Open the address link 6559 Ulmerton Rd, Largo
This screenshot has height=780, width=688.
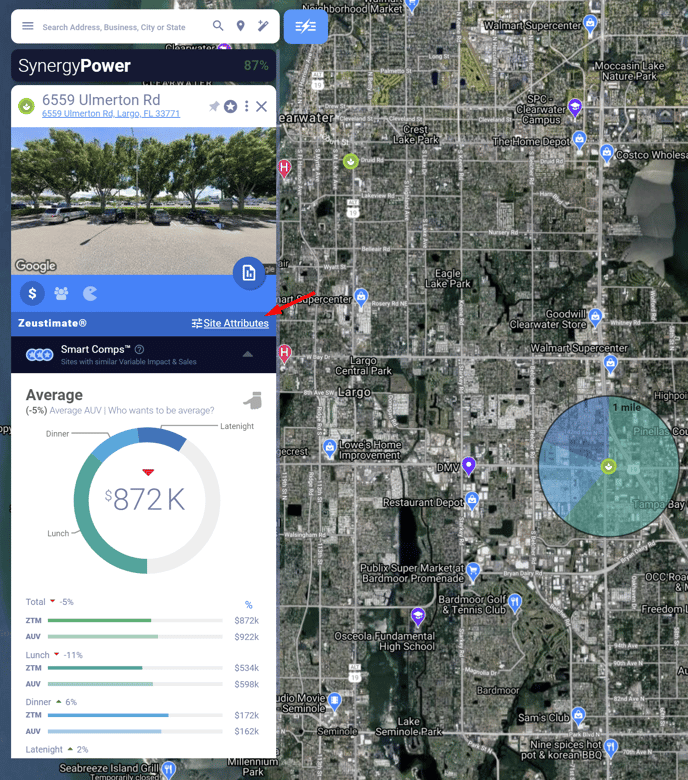coord(111,113)
